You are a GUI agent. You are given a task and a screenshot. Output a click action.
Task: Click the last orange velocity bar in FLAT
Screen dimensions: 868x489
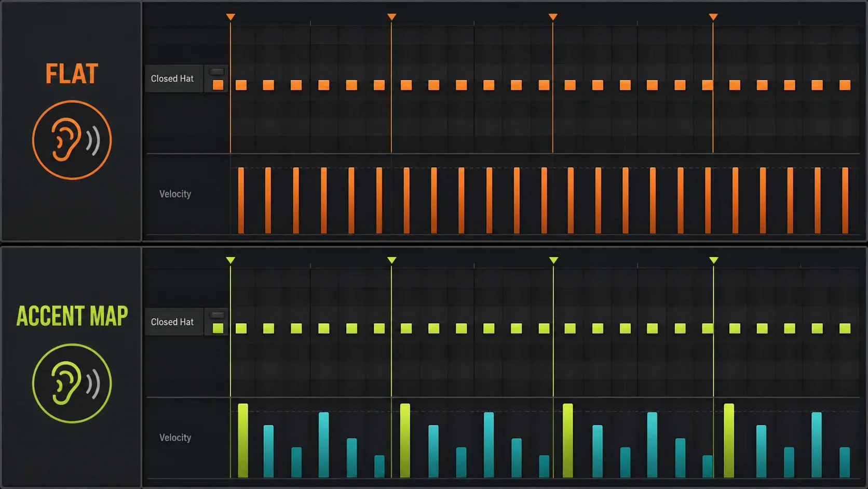point(845,200)
